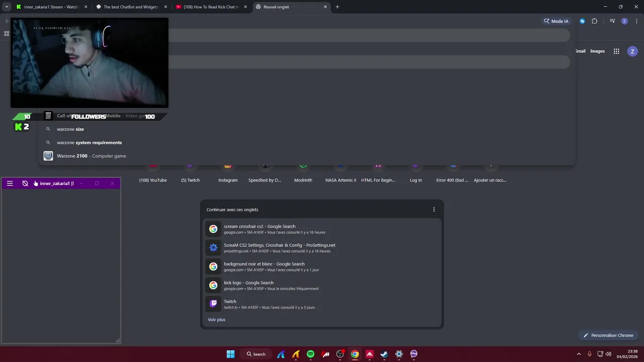Open the media control playlist icon

coord(612,21)
